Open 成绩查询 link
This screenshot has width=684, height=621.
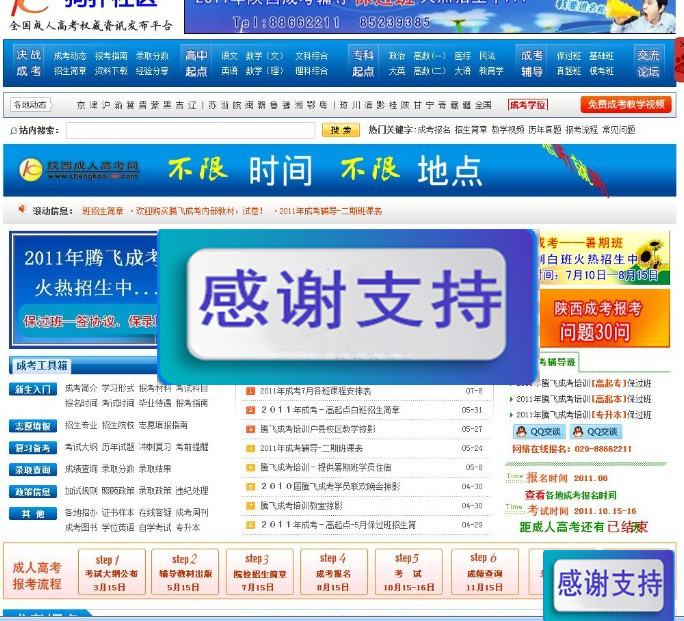click(x=81, y=469)
